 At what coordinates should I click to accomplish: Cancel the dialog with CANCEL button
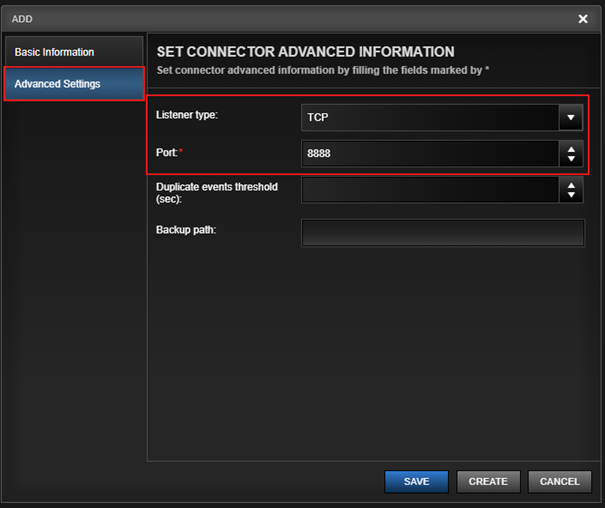[559, 481]
